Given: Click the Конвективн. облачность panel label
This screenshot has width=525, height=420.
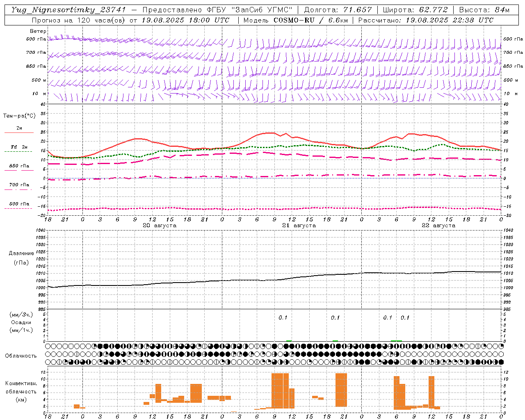Looking at the screenshot, I should coord(21,387).
